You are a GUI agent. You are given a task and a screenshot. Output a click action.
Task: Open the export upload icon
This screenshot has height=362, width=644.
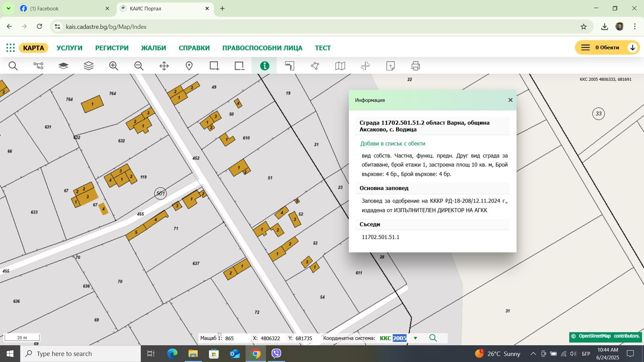coord(390,66)
